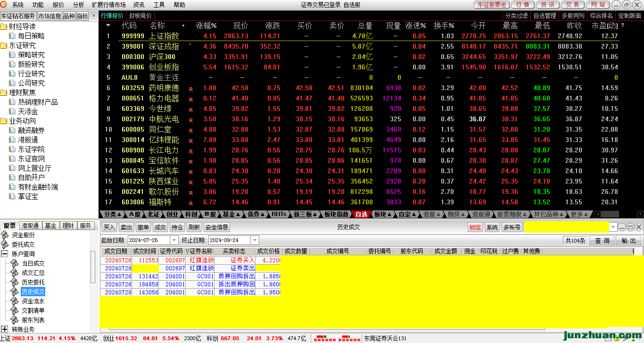Image resolution: width=644 pixels, height=343 pixels.
Task: Open the 系统 menu
Action: pos(18,5)
